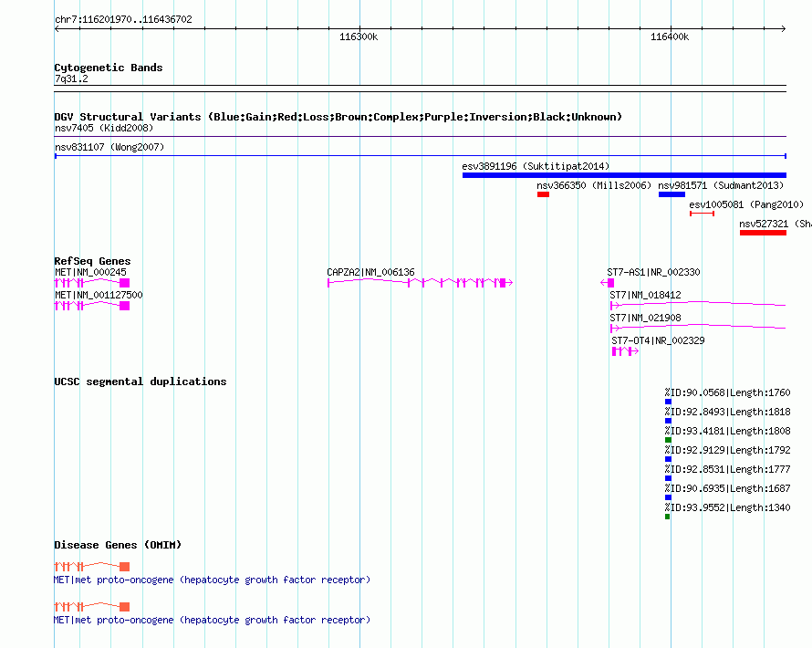This screenshot has width=812, height=648.
Task: Open the MET|NM_000245 label
Action: 90,272
